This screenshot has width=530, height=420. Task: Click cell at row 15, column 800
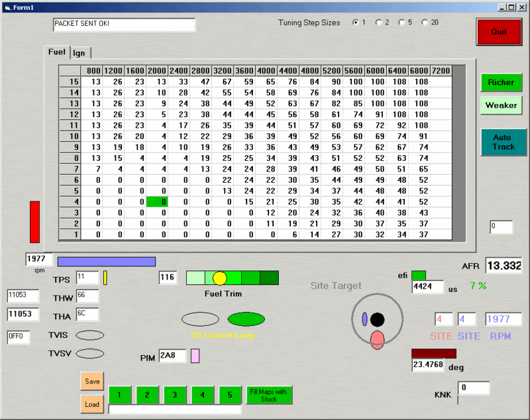[x=92, y=81]
